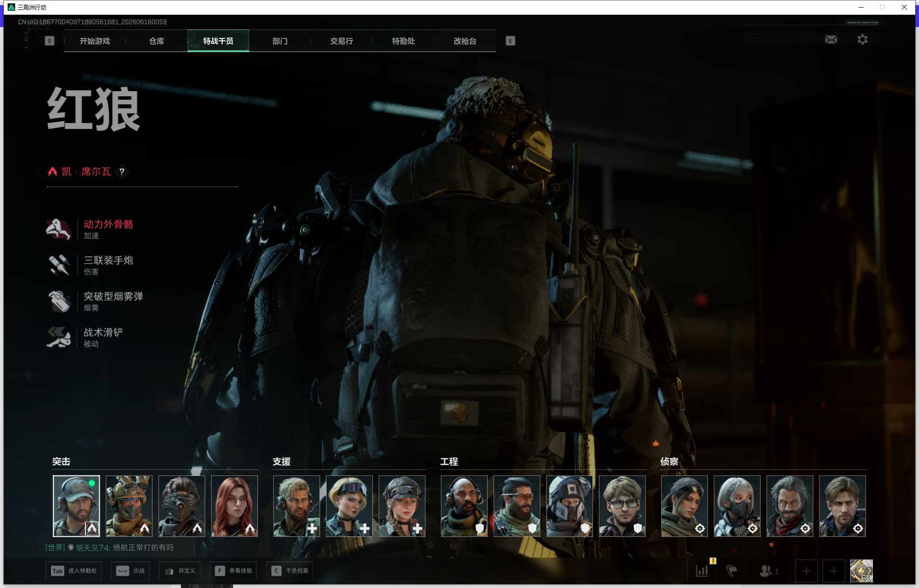Open the friends list icon
The width and height of the screenshot is (919, 588).
tap(766, 571)
